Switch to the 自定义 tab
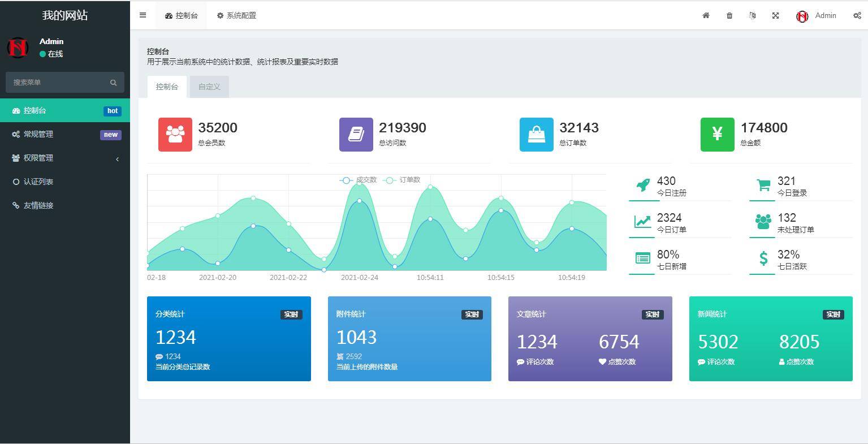 [209, 87]
